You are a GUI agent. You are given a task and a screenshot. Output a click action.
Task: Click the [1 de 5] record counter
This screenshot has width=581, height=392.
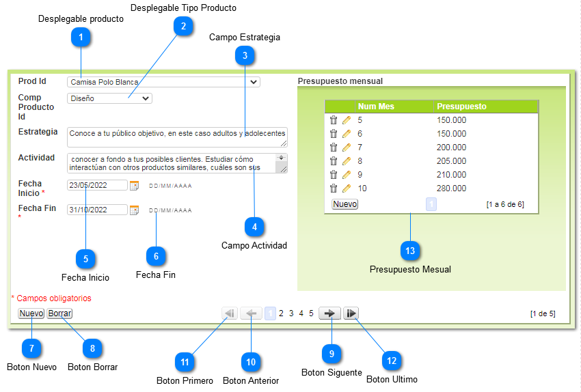point(543,313)
